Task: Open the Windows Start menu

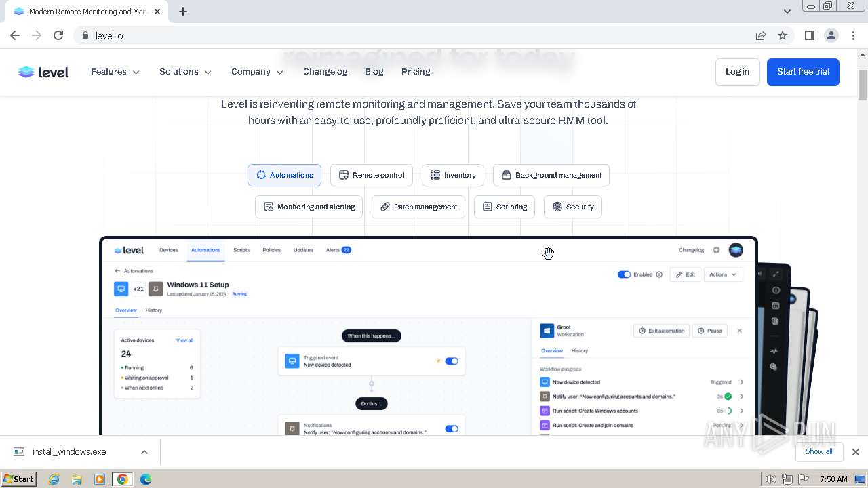Action: [19, 479]
